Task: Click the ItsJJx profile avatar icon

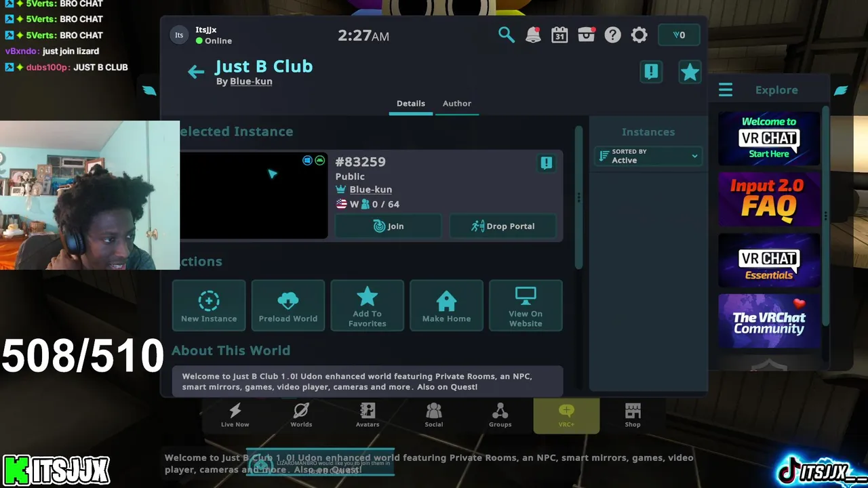Action: pyautogui.click(x=179, y=35)
